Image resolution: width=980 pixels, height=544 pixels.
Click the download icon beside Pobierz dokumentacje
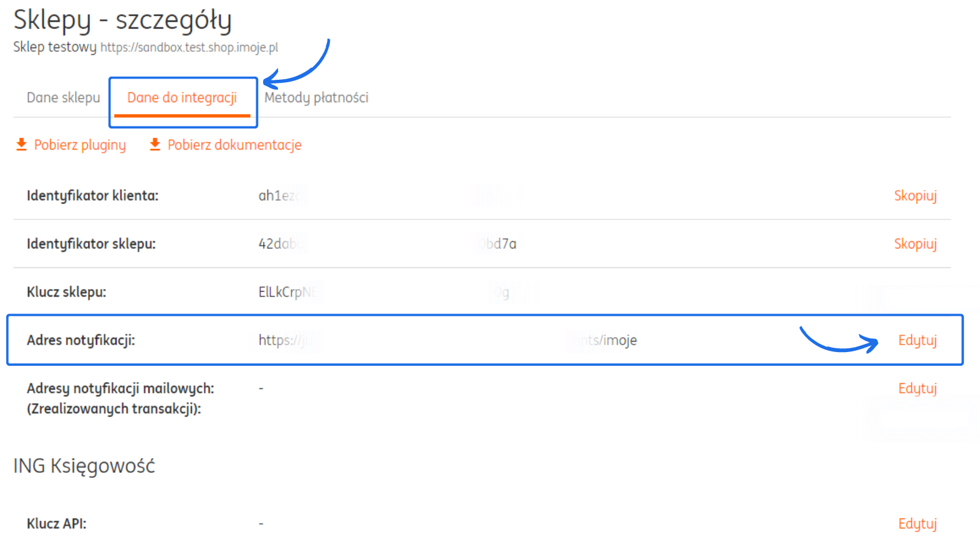[x=155, y=145]
